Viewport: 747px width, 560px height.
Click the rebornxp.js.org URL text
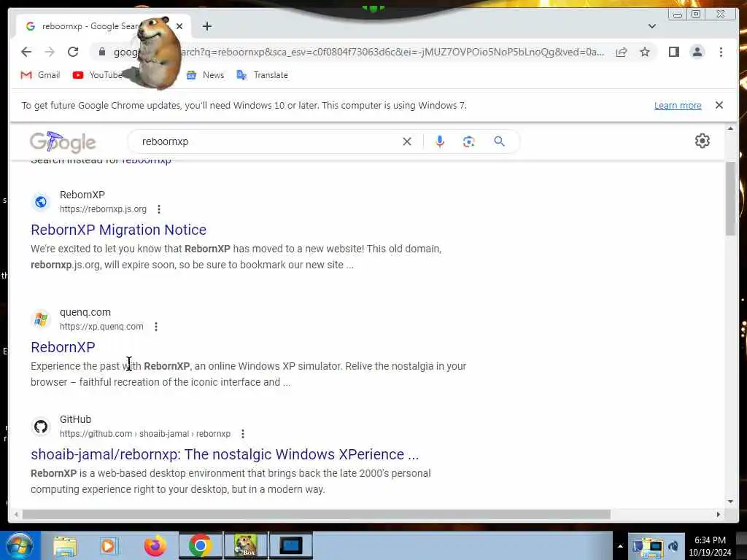pyautogui.click(x=103, y=209)
